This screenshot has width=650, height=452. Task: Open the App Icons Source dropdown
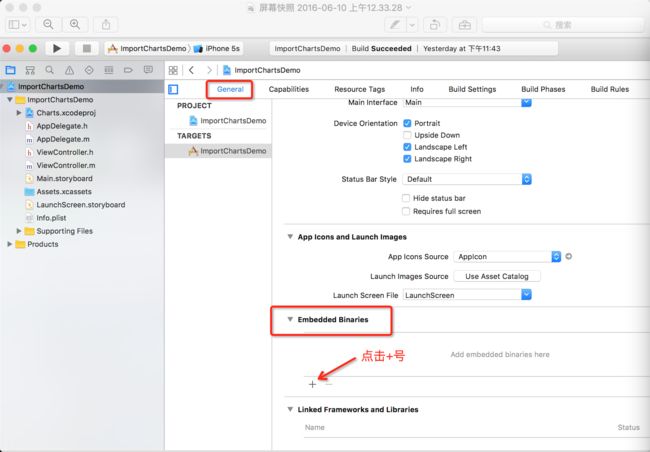(x=507, y=257)
